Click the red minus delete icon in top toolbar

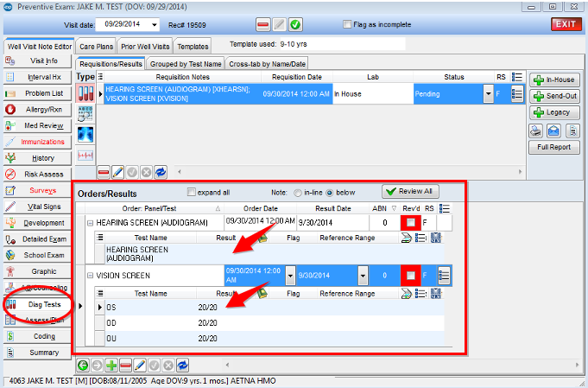(262, 25)
